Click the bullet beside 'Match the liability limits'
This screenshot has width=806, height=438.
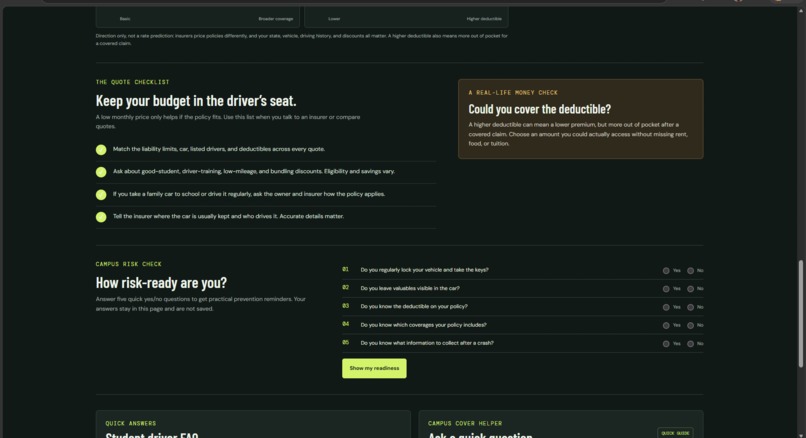[x=101, y=150]
